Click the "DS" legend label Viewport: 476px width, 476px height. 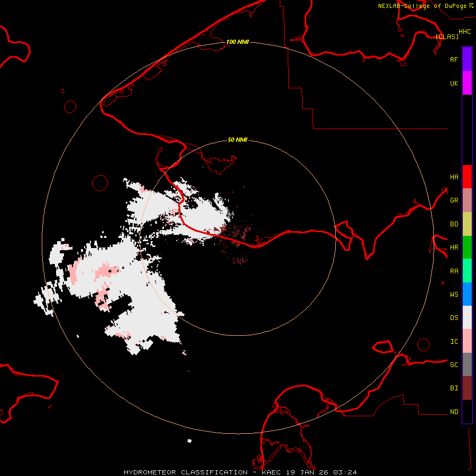click(454, 318)
